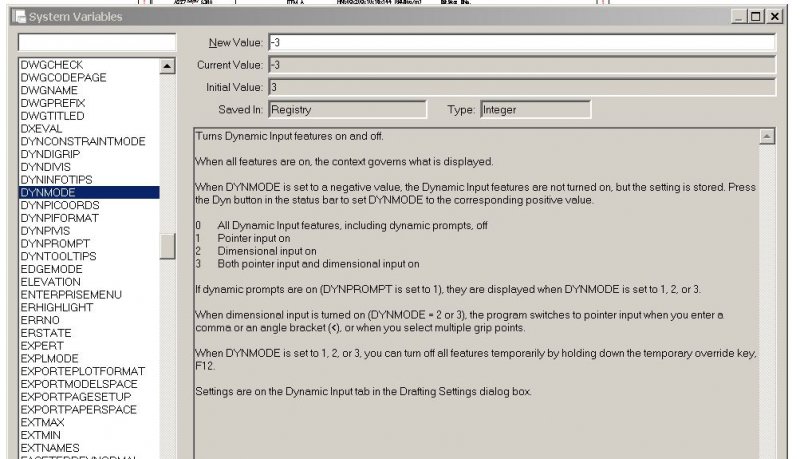800x459 pixels.
Task: Select DWGTITLED in the variable list
Action: [52, 116]
